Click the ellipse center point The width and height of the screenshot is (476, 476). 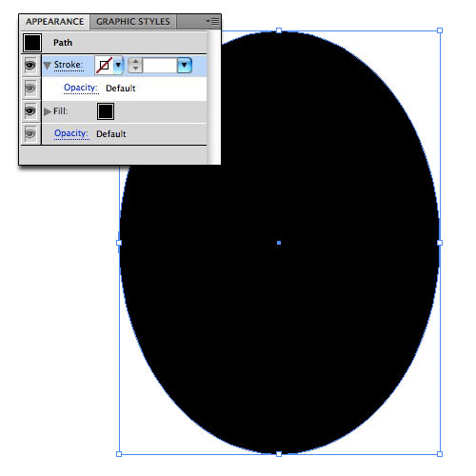point(279,243)
